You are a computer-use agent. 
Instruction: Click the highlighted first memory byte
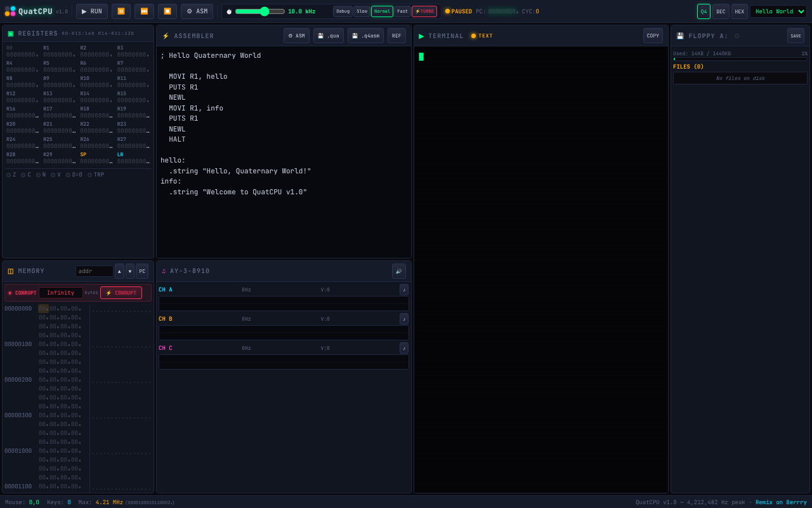(x=43, y=309)
